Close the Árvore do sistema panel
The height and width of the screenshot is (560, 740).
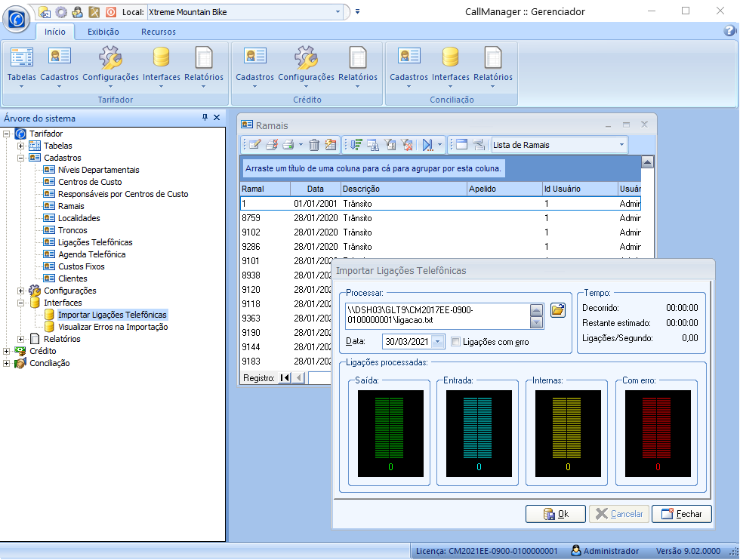tap(217, 118)
